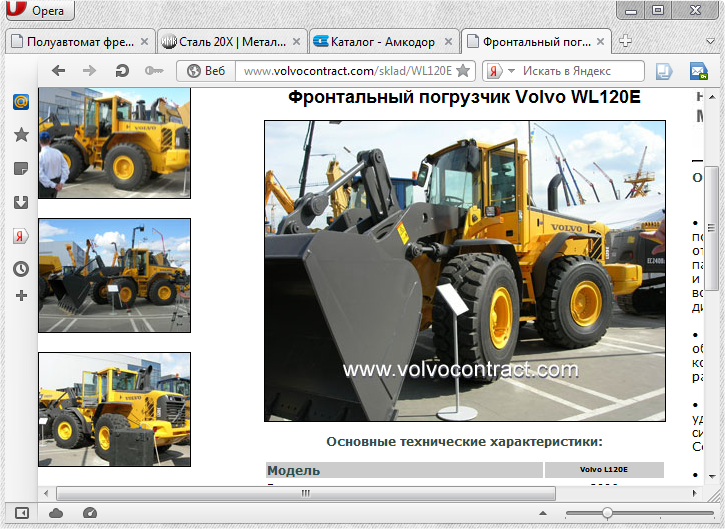Image resolution: width=725 pixels, height=529 pixels.
Task: Open the history clock sidebar panel
Action: point(21,269)
